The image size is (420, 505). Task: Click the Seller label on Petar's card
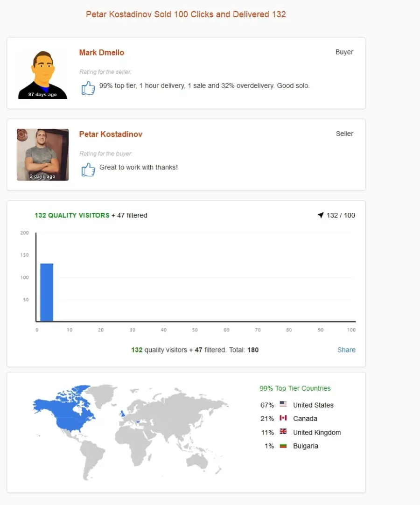click(344, 133)
